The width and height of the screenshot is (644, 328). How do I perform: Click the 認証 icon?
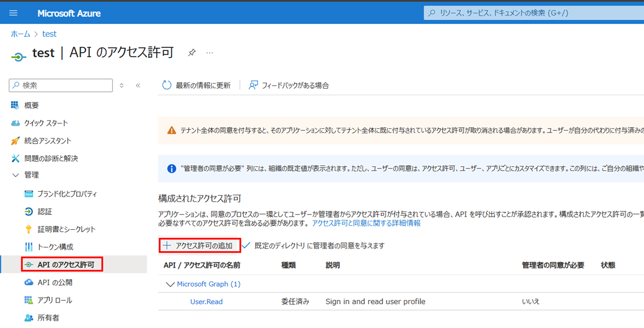[x=29, y=211]
